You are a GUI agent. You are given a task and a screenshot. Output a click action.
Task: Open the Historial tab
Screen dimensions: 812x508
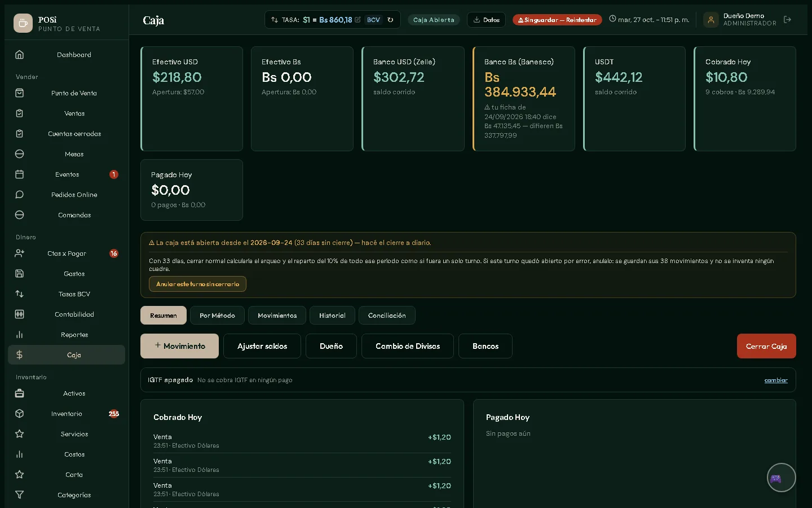coord(332,316)
